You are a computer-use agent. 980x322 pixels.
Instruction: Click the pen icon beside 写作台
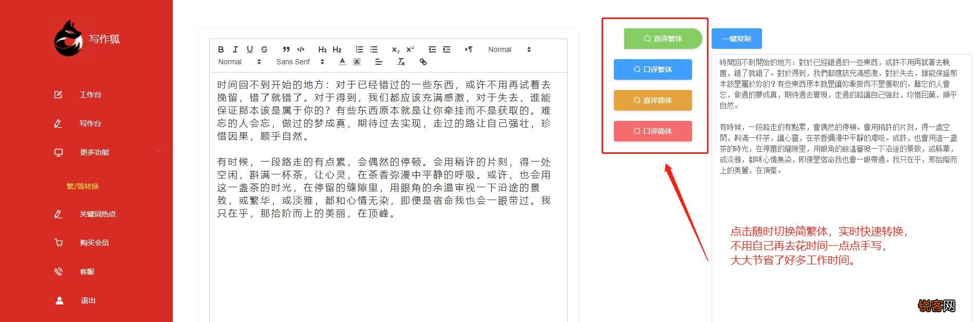tap(58, 123)
